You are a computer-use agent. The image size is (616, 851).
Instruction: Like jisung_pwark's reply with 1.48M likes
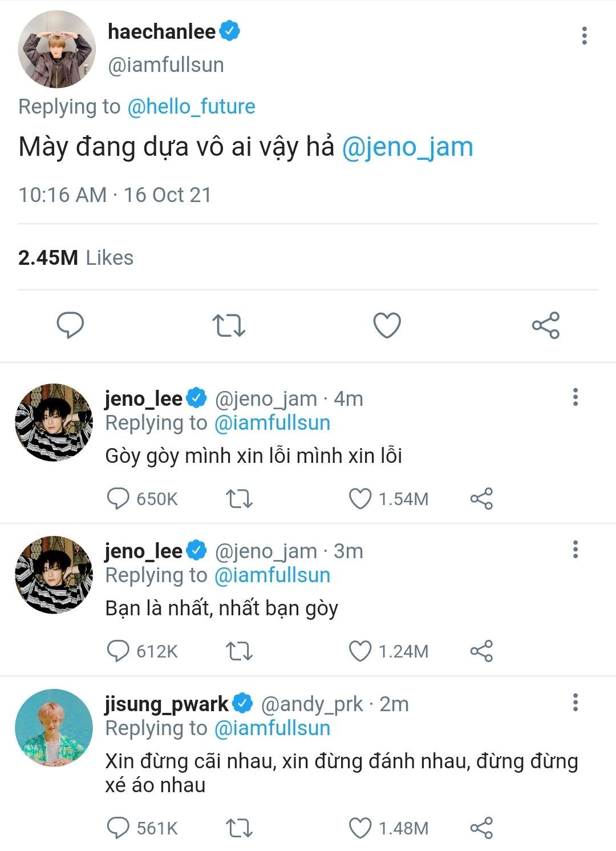360,828
